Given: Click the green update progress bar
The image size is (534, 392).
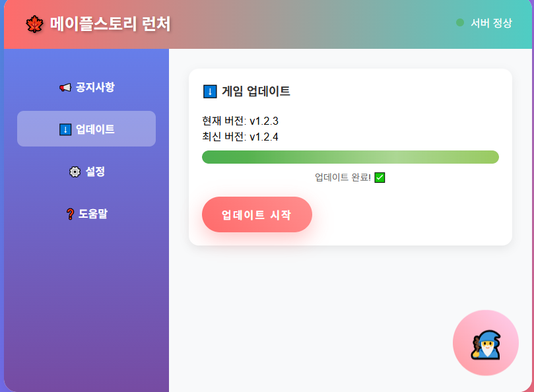Looking at the screenshot, I should pyautogui.click(x=350, y=157).
